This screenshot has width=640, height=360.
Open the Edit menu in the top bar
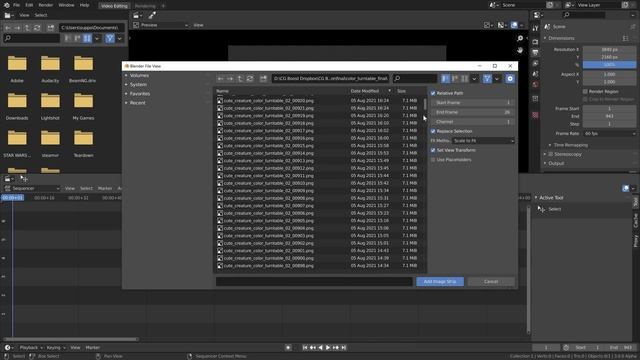[x=29, y=5]
